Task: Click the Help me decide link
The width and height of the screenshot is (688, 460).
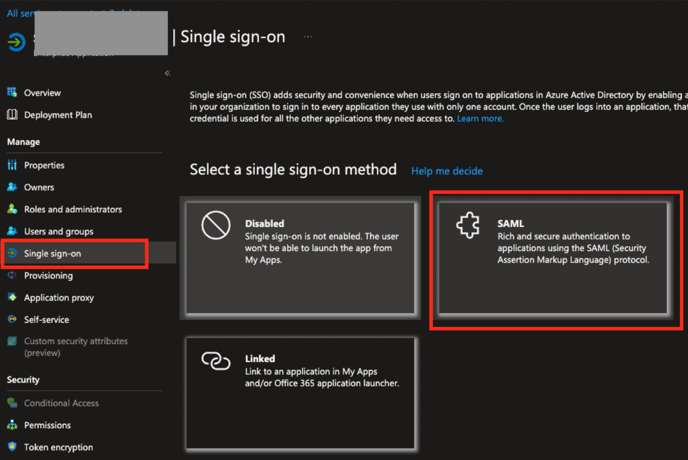Action: 447,171
